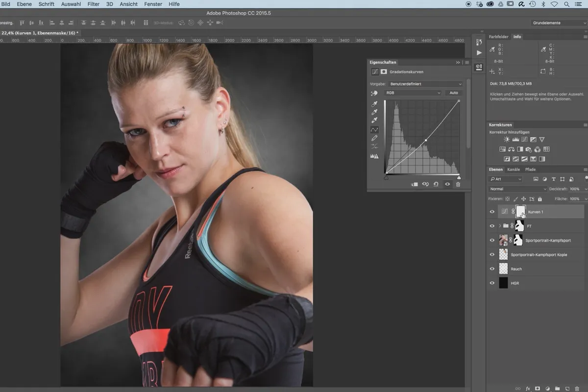Click the white point slider below the histogram
Screen dimensions: 588x392
pos(459,177)
